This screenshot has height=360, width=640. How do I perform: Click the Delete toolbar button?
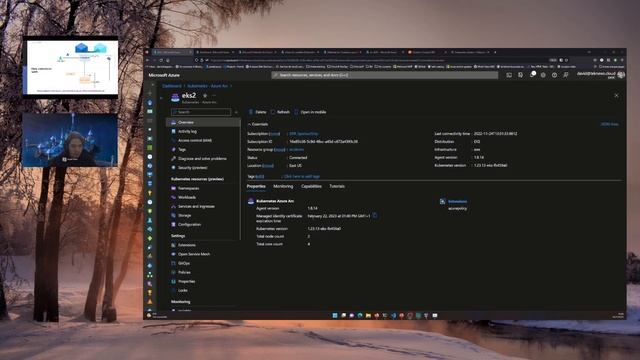[x=258, y=112]
